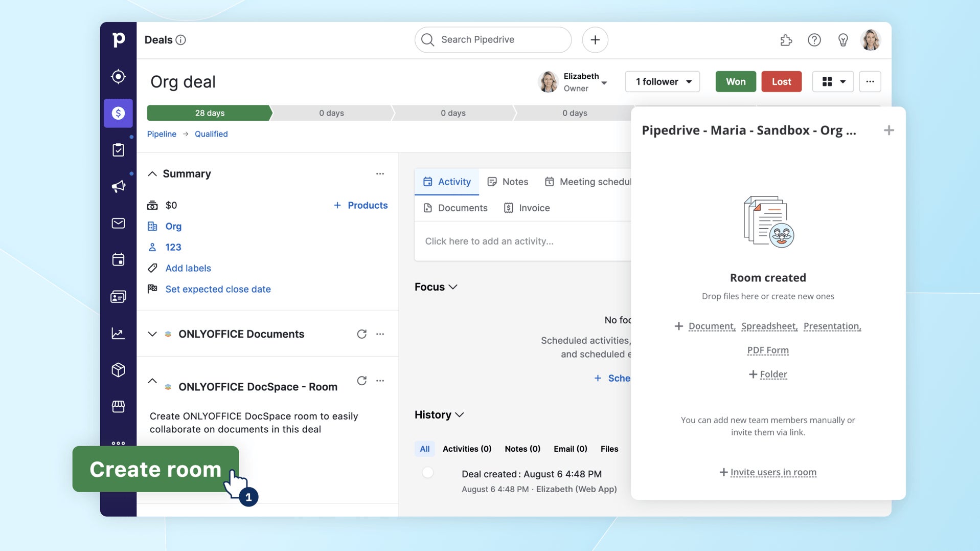Screen dimensions: 980x551
Task: Filter history by Files
Action: [x=609, y=449]
